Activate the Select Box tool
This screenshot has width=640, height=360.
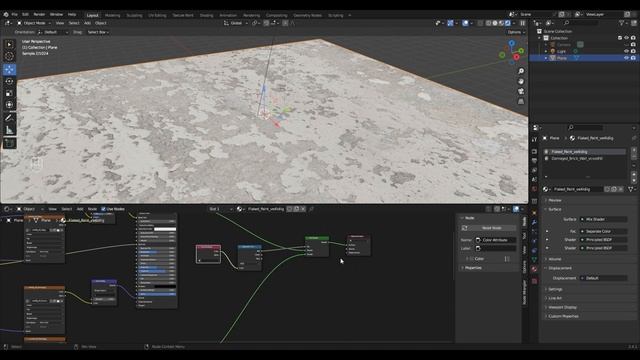9,44
